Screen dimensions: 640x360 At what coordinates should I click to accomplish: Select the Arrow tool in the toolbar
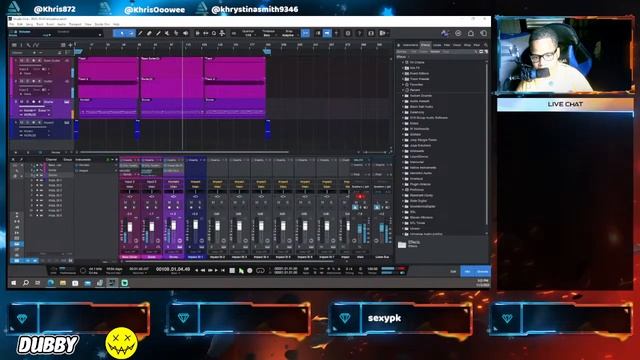pos(122,33)
